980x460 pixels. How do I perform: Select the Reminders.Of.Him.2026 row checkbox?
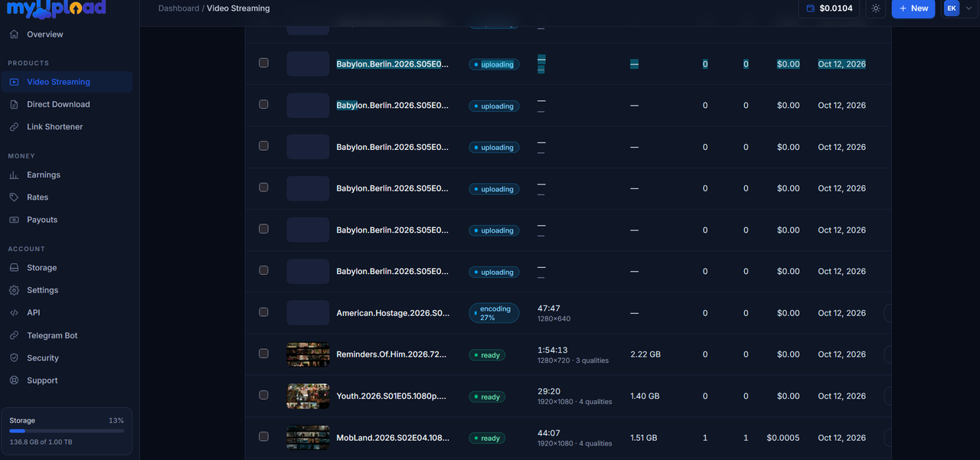click(x=263, y=354)
